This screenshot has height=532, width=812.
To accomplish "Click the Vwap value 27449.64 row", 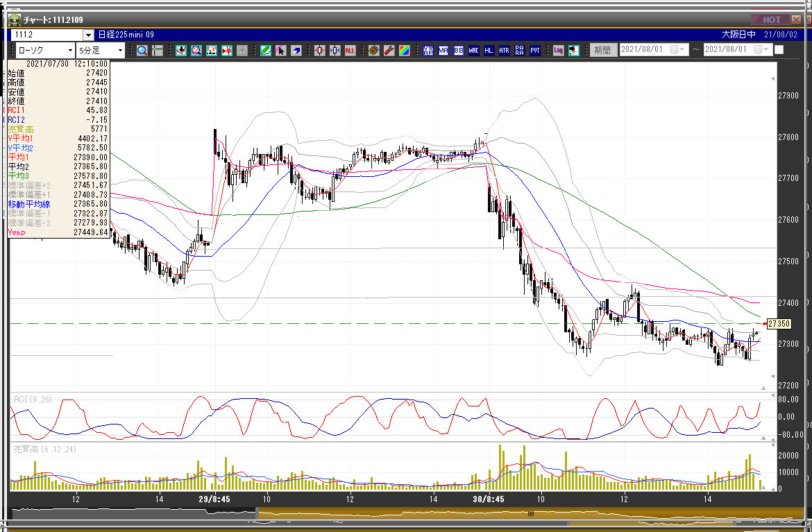I will [58, 233].
